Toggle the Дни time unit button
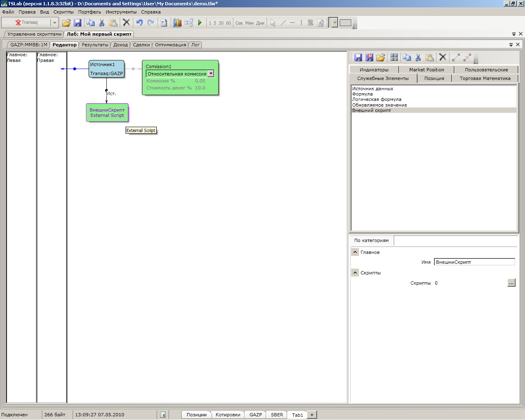Image resolution: width=525 pixels, height=420 pixels. 260,23
